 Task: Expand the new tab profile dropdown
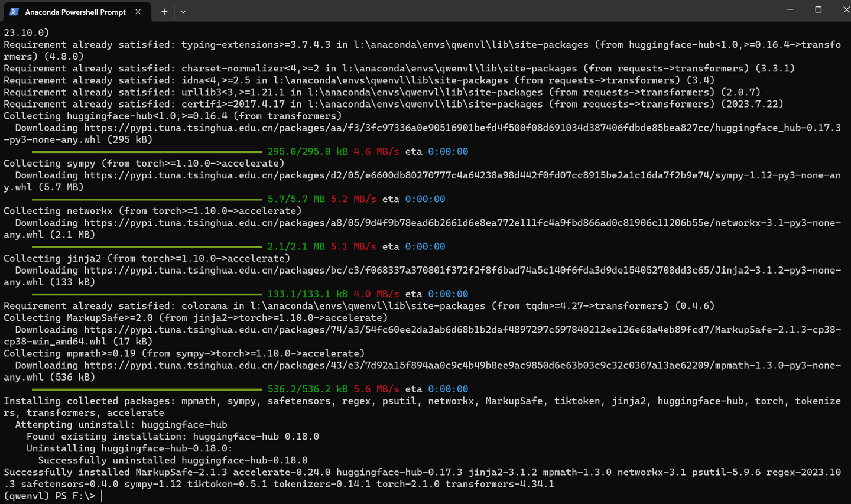183,12
